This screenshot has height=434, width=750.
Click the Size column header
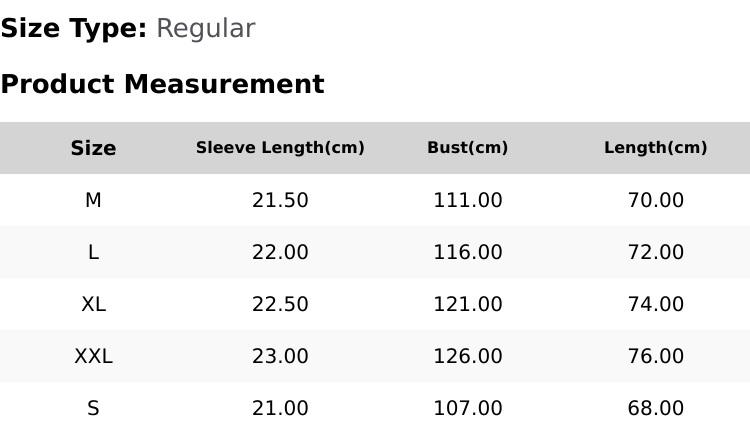pyautogui.click(x=93, y=148)
